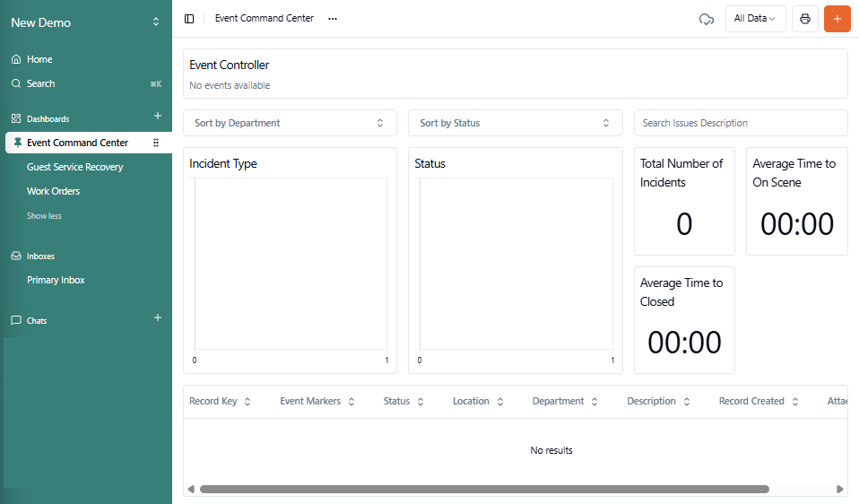
Task: Toggle the sidebar panel icon
Action: click(x=189, y=19)
